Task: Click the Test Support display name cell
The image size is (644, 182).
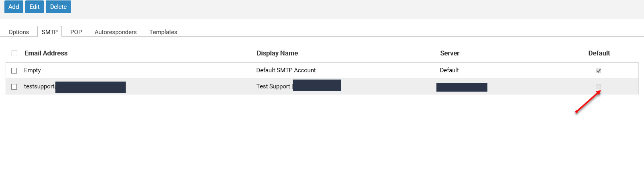Action: point(273,86)
